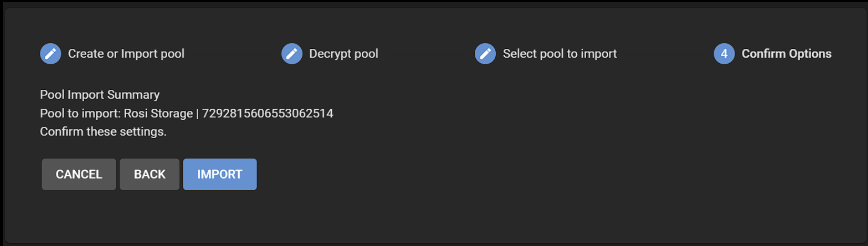This screenshot has height=246, width=868.
Task: Cancel the pool import wizard
Action: pos(79,175)
